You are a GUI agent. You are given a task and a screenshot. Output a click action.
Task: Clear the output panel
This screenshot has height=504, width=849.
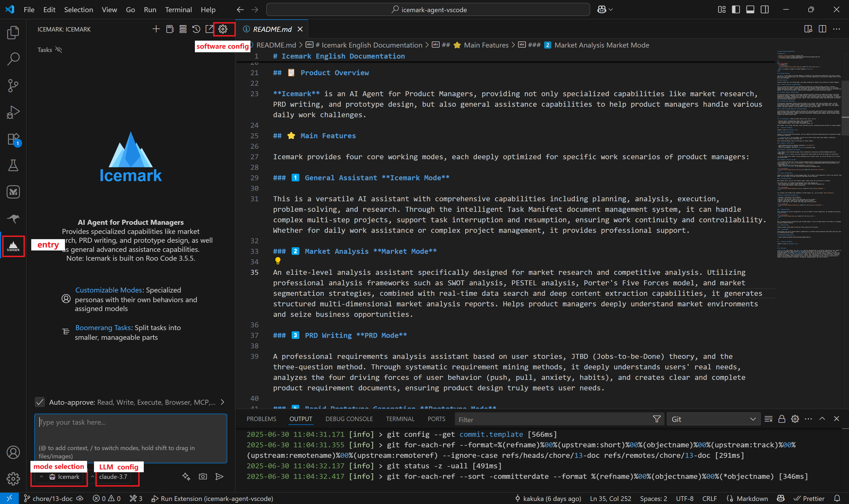(x=768, y=419)
